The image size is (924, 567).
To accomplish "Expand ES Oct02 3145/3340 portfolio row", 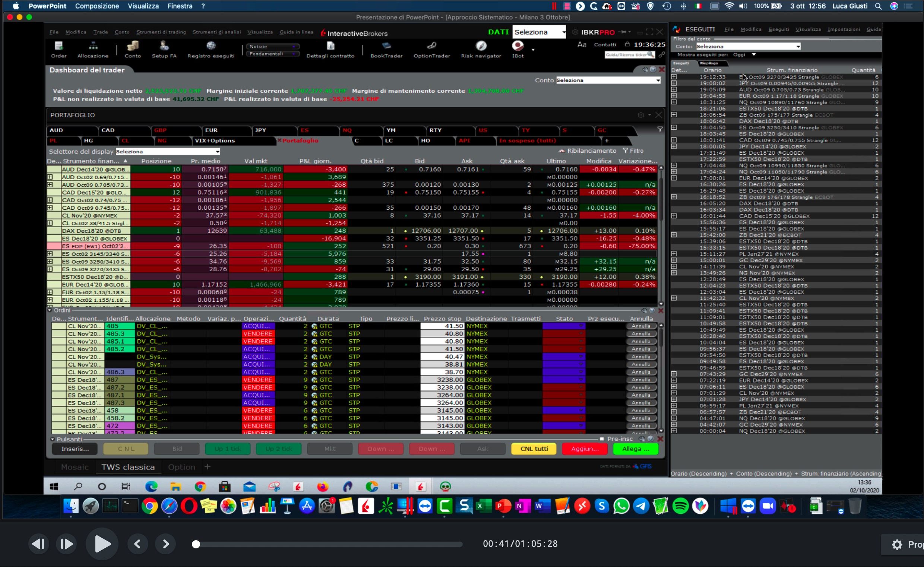I will (x=50, y=253).
